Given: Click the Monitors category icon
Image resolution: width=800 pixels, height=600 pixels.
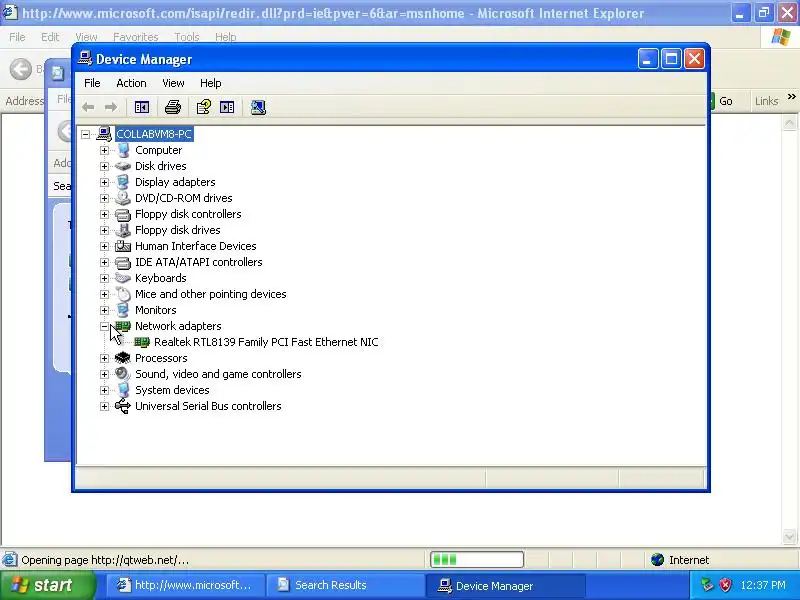Looking at the screenshot, I should tap(123, 310).
